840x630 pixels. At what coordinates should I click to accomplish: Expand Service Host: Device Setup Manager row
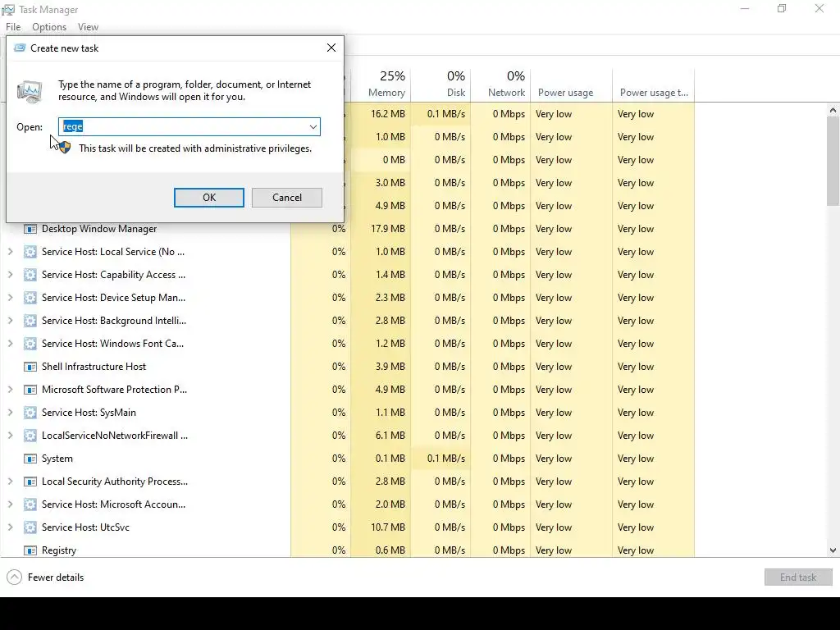[10, 297]
